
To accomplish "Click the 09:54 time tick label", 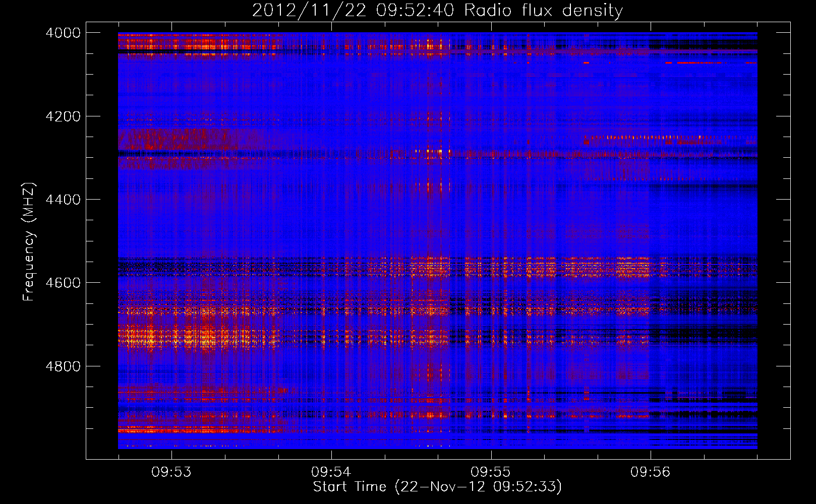I will (331, 472).
